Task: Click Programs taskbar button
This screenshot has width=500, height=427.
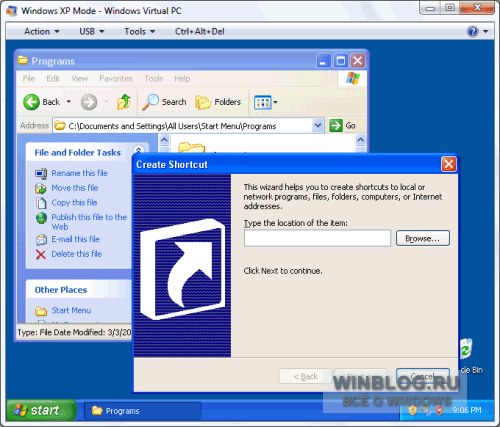Action: coord(143,411)
